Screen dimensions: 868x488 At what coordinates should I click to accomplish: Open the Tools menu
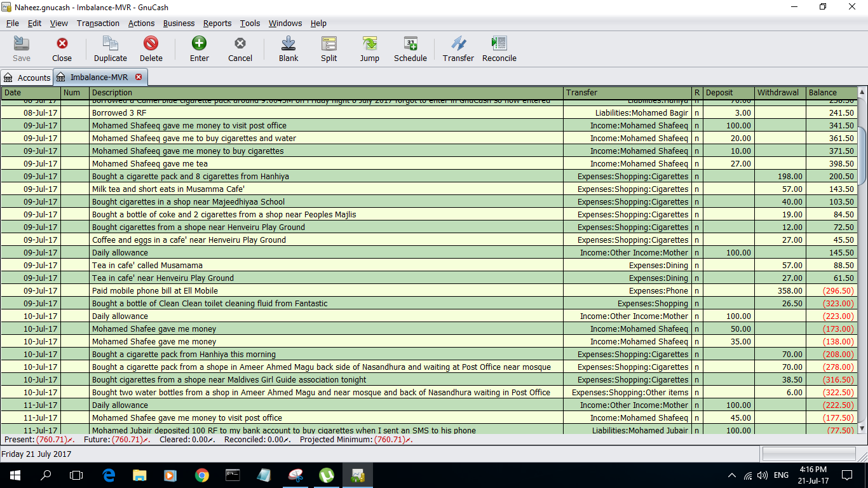click(250, 23)
